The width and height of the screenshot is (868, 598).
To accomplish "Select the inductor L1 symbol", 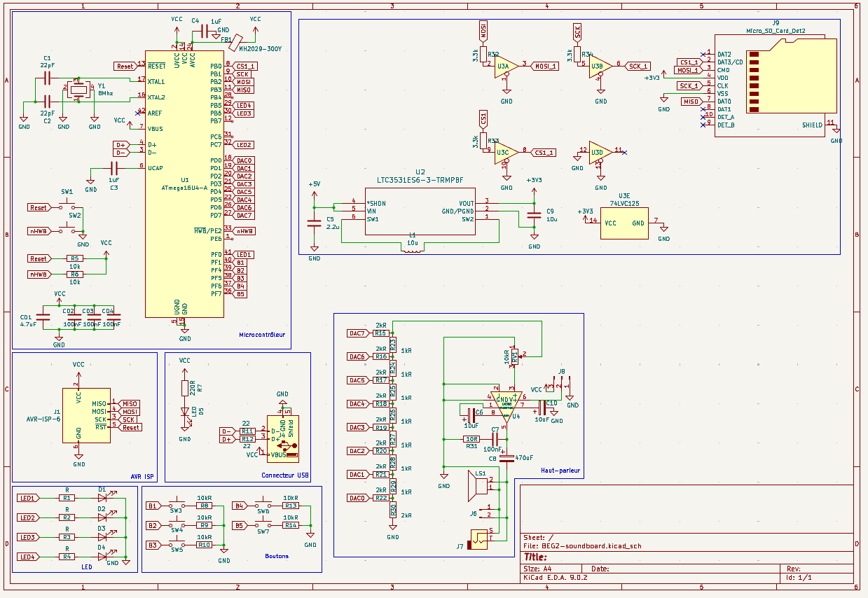I will tap(412, 252).
